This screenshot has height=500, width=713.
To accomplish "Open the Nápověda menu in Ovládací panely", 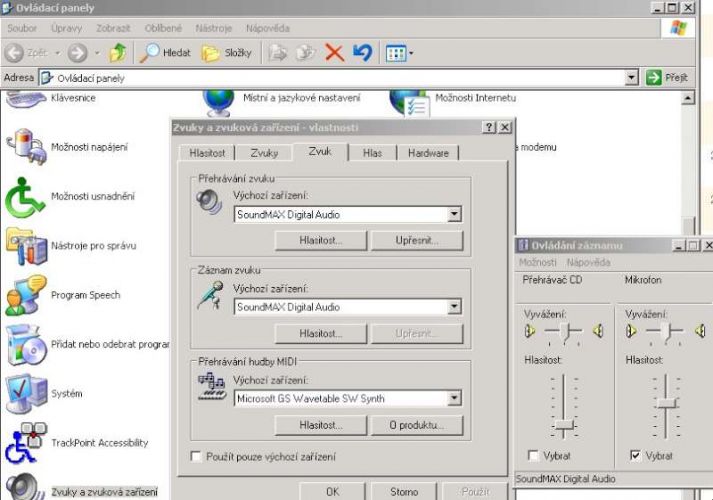I will (268, 28).
